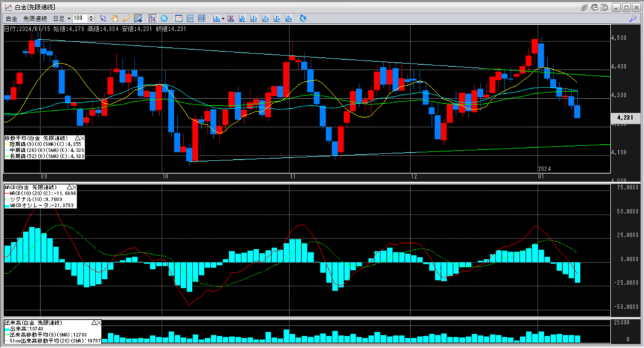Click the title bar refresh arrow icon

[594, 8]
